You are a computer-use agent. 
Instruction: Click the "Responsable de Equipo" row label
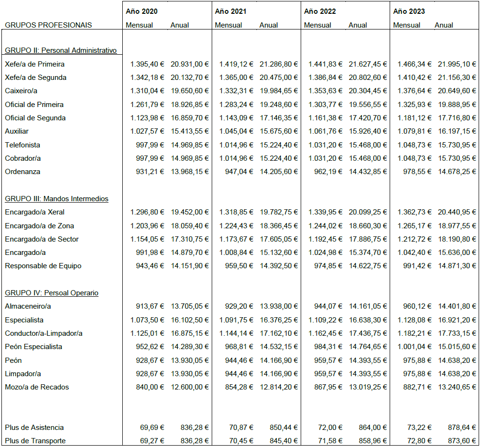pos(43,266)
